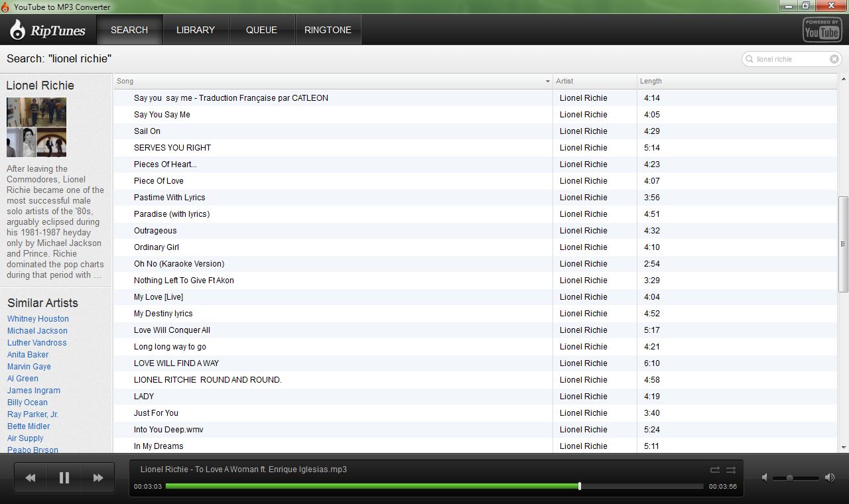849x504 pixels.
Task: Select the song LADY
Action: 144,397
